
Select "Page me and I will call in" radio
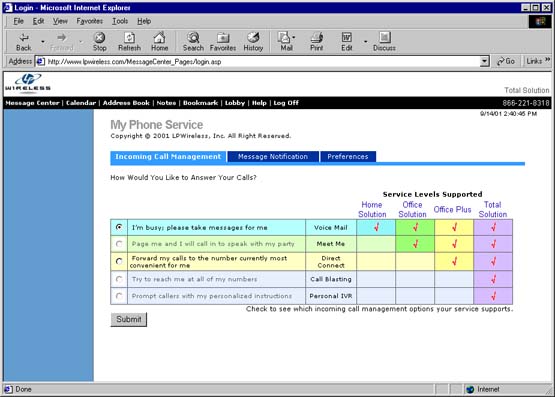pos(119,244)
